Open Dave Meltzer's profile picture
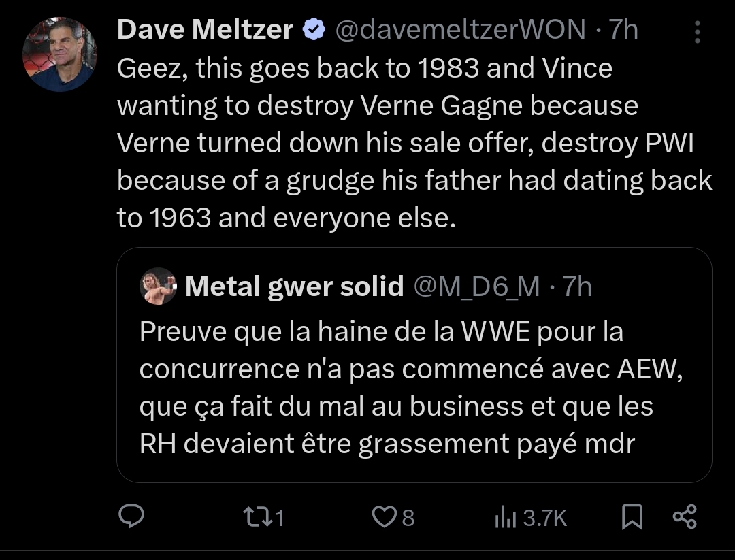 60,54
